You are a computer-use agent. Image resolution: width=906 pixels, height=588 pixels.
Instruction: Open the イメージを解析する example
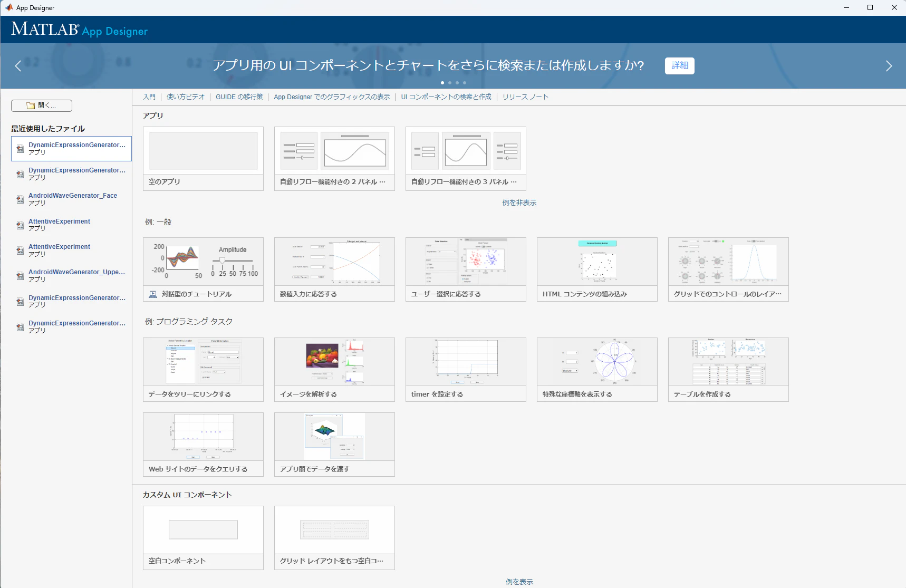(x=334, y=370)
